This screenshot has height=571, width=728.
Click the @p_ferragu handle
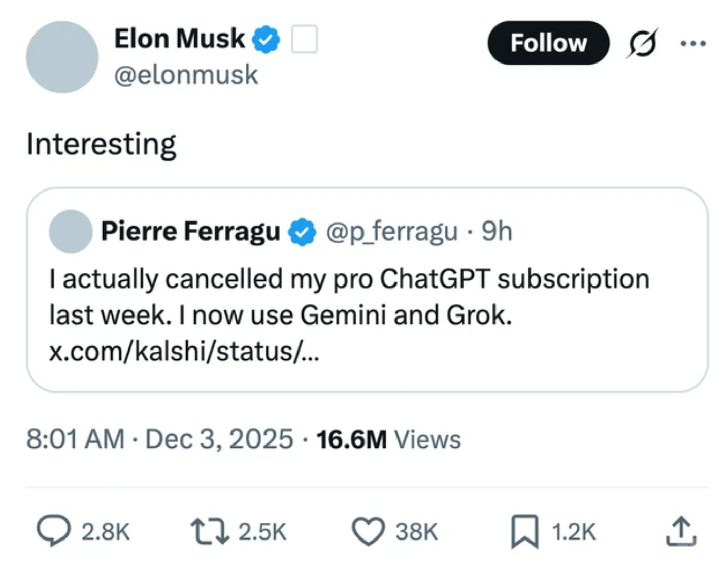391,232
